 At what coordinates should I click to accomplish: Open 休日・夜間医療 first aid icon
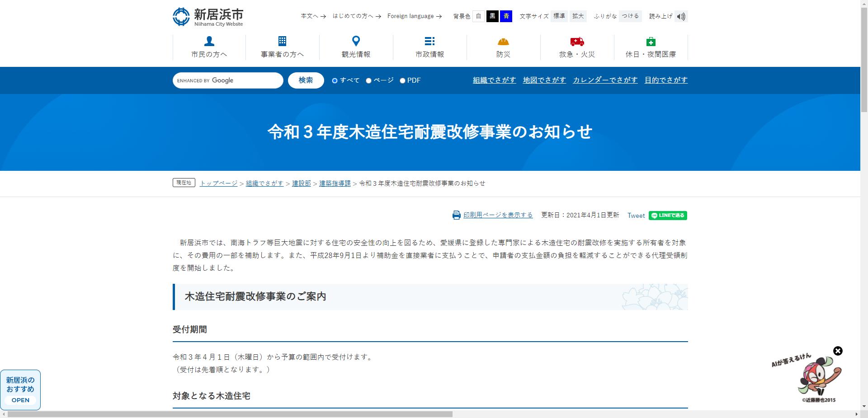click(x=651, y=41)
